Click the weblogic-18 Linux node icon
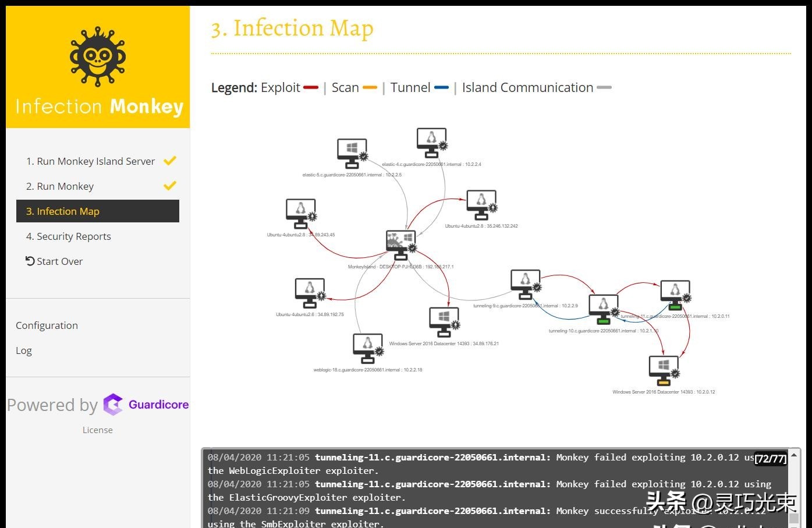 [368, 348]
